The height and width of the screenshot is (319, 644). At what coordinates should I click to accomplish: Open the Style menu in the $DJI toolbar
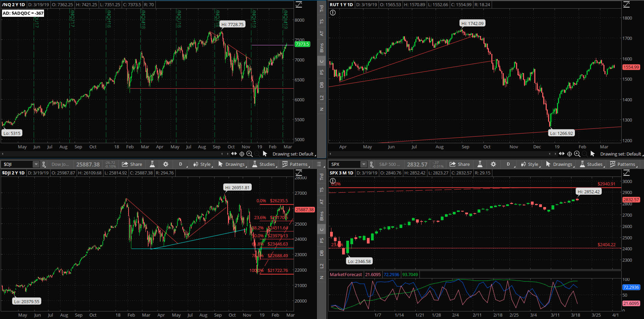(203, 164)
